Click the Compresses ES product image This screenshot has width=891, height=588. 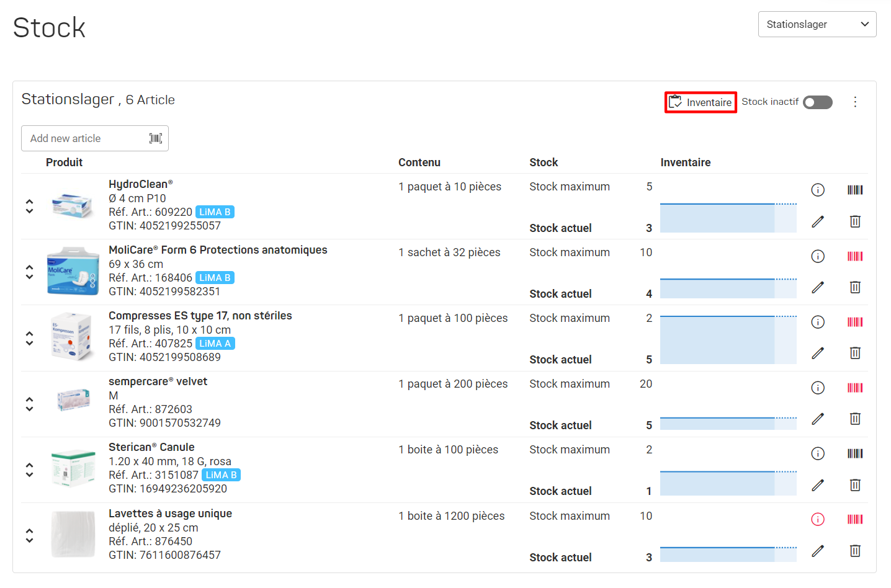73,337
